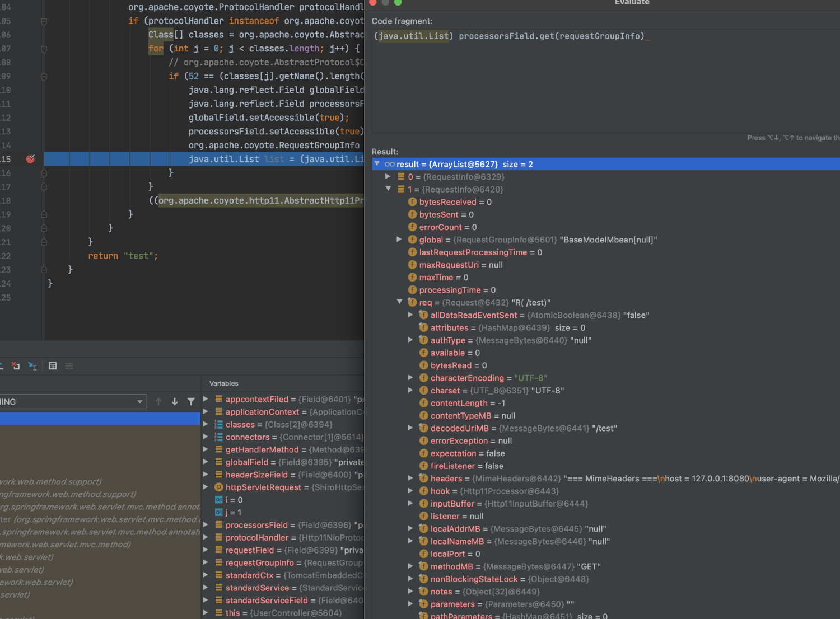Expand the allDataReadEventSent field
This screenshot has height=619, width=840.
click(x=410, y=315)
